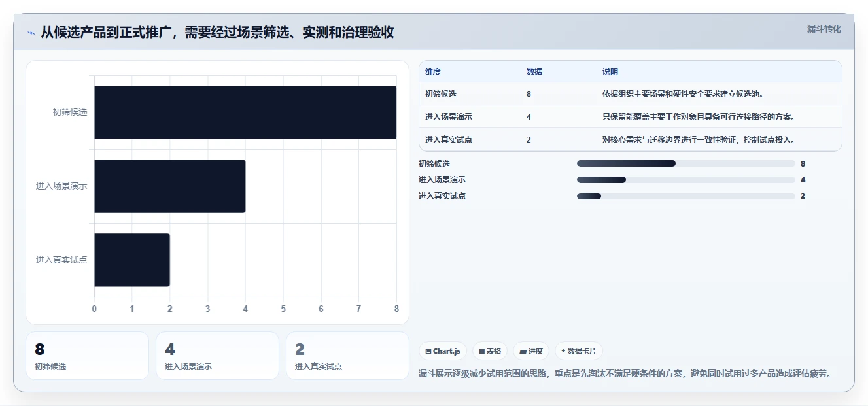Viewport: 868px width, 406px height.
Task: Click the value 2 in the table
Action: (x=529, y=140)
